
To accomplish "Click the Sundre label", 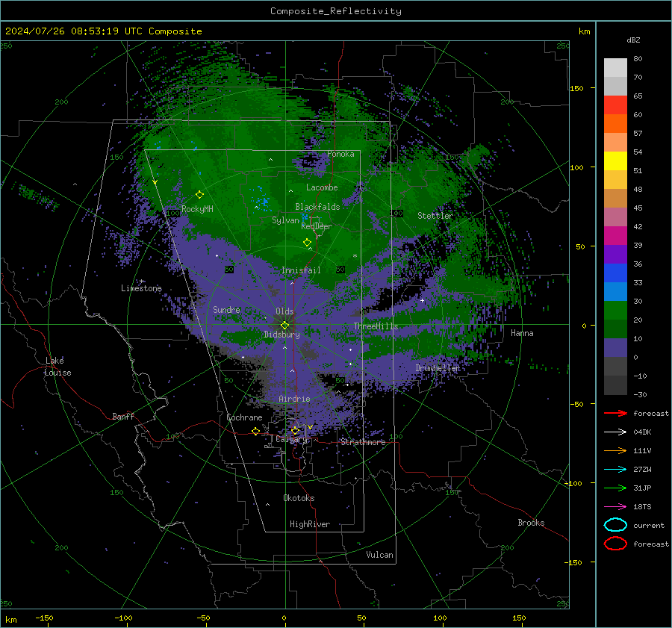I will pyautogui.click(x=226, y=309).
